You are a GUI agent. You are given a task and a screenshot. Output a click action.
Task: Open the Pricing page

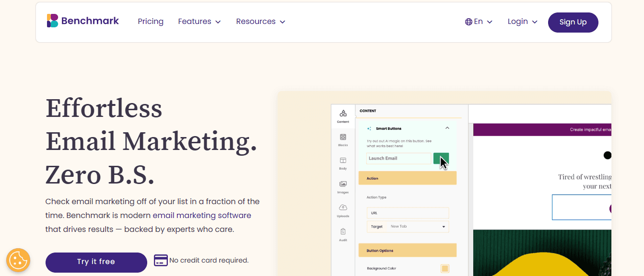[x=150, y=21]
